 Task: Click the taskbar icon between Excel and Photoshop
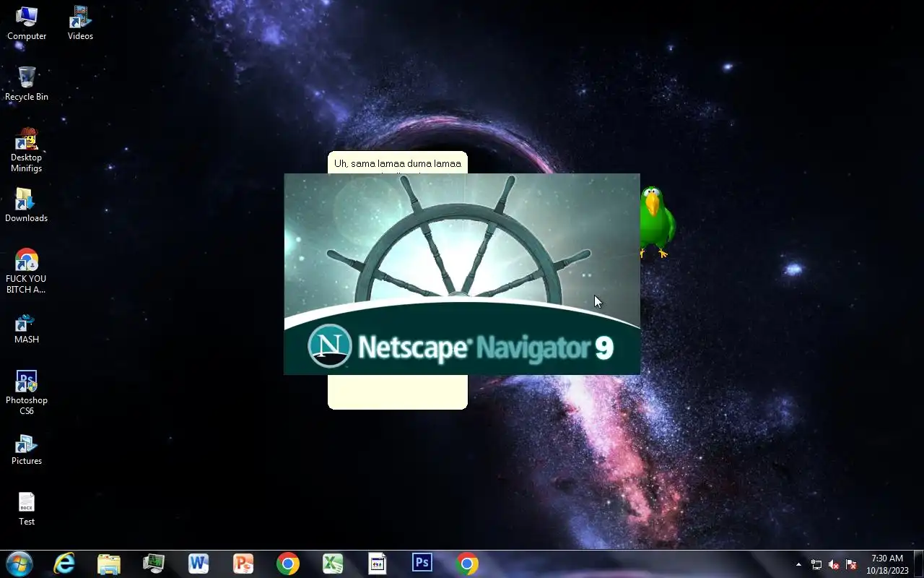coord(378,564)
